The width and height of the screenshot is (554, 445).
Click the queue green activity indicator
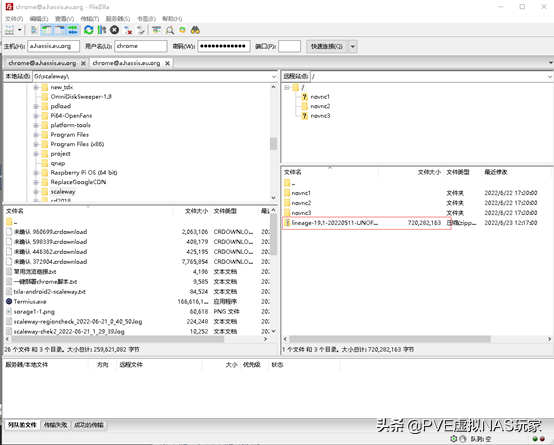click(535, 439)
